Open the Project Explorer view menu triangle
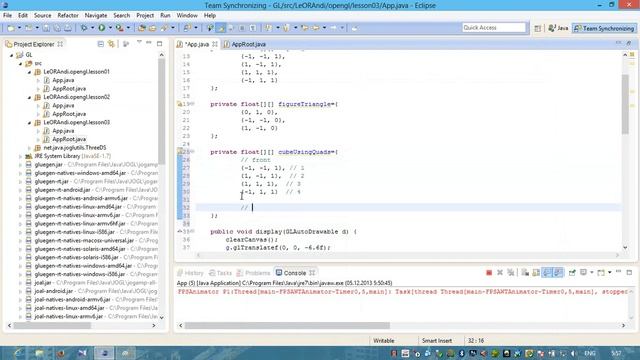The width and height of the screenshot is (640, 360). tap(139, 42)
